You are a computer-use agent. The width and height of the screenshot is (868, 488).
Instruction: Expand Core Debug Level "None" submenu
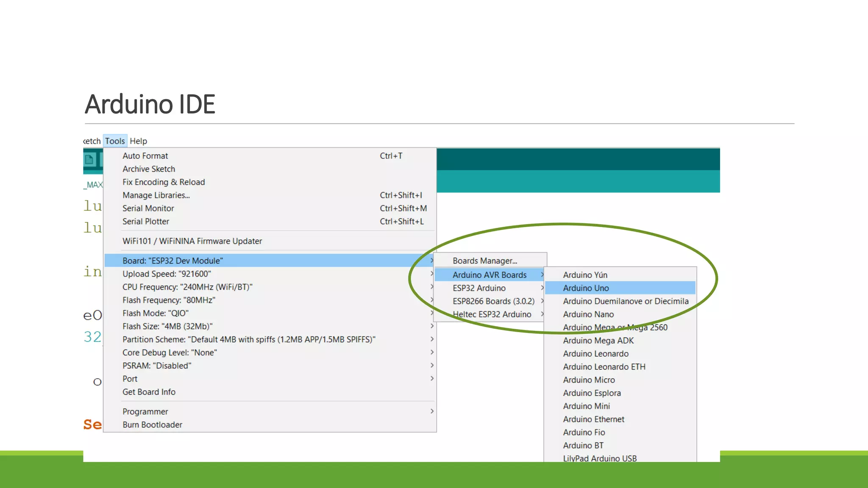(270, 353)
